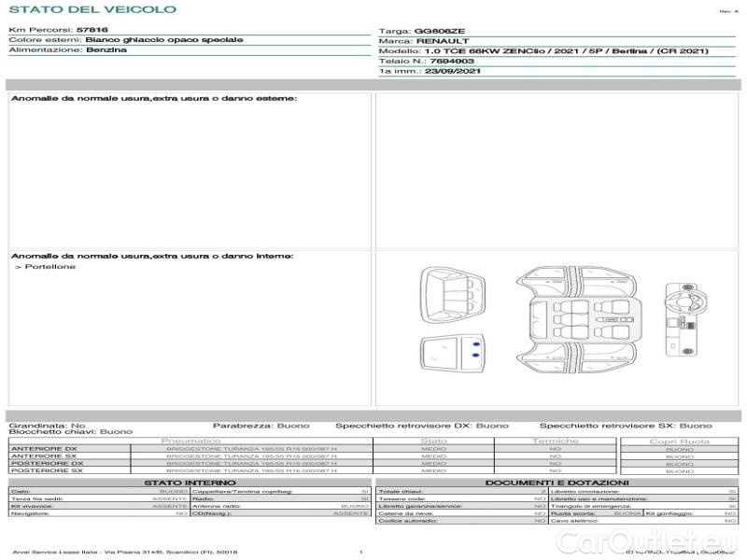Image resolution: width=747 pixels, height=560 pixels.
Task: Click 'Terza fila sedili:' row
Action: tap(99, 498)
